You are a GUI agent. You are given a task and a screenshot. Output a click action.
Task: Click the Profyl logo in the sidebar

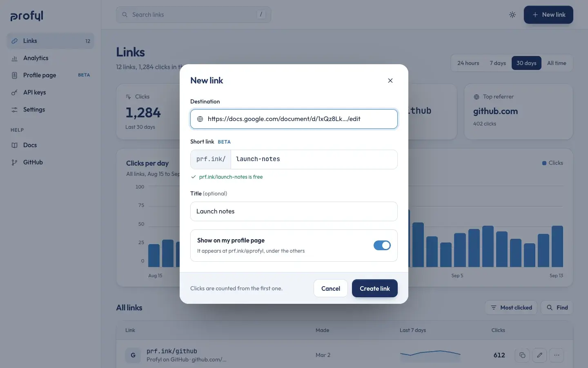tap(27, 16)
